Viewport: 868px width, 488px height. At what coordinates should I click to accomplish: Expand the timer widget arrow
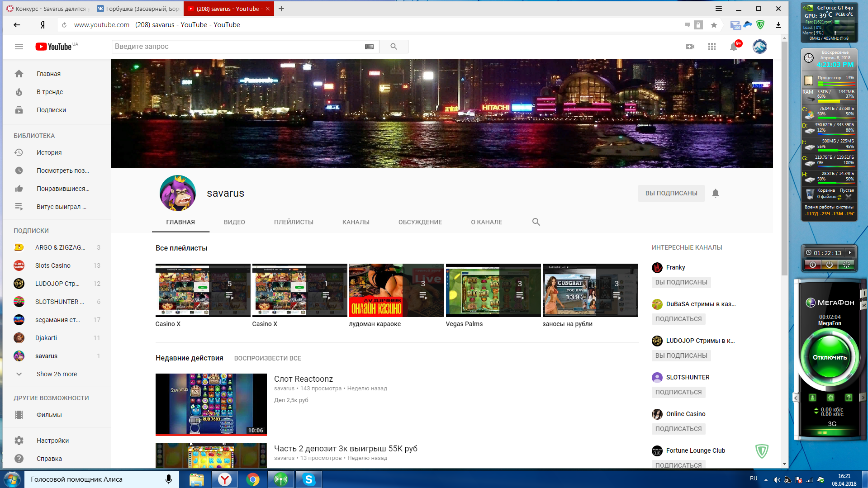(x=850, y=253)
